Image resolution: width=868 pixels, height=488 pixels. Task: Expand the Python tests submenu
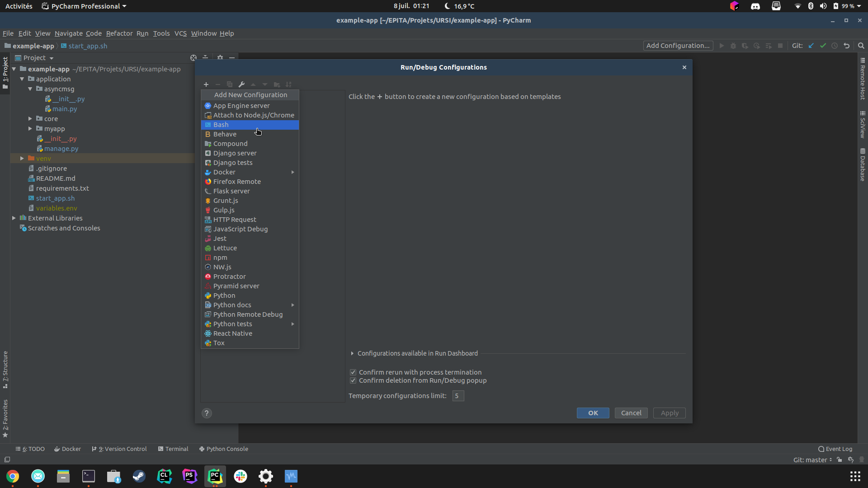tap(293, 324)
